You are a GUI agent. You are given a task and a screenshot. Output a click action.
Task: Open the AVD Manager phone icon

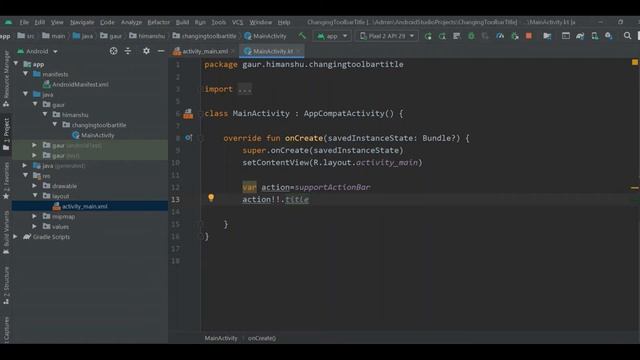coord(595,36)
